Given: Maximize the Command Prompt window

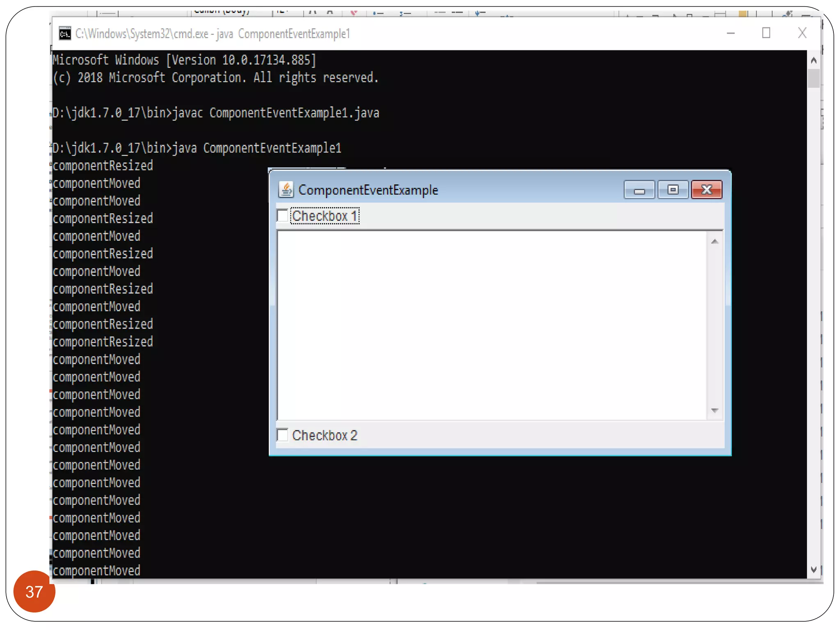Looking at the screenshot, I should click(766, 33).
